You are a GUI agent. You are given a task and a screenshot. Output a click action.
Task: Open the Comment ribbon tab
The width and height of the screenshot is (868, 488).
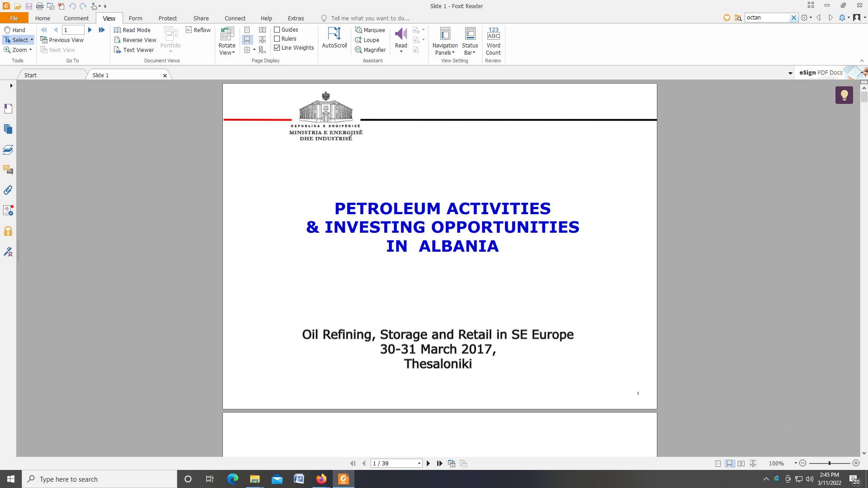coord(76,19)
